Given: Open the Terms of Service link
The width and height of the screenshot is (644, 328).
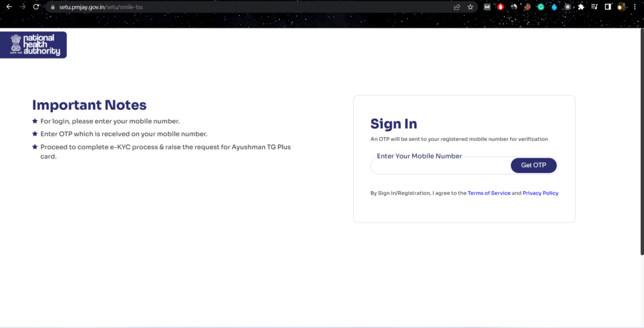Looking at the screenshot, I should pos(489,194).
